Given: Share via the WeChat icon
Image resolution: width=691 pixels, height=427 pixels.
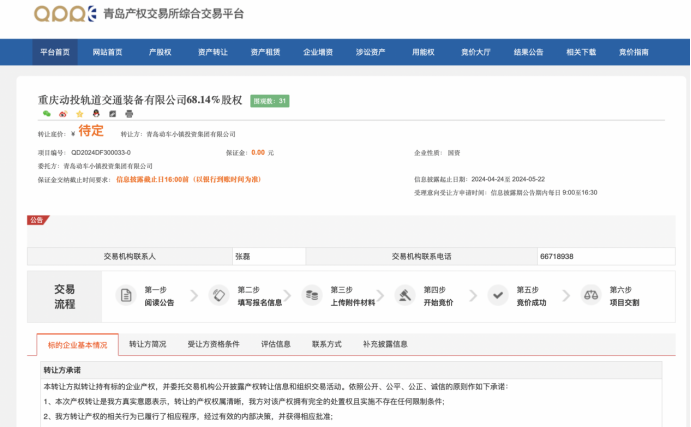Looking at the screenshot, I should point(47,114).
